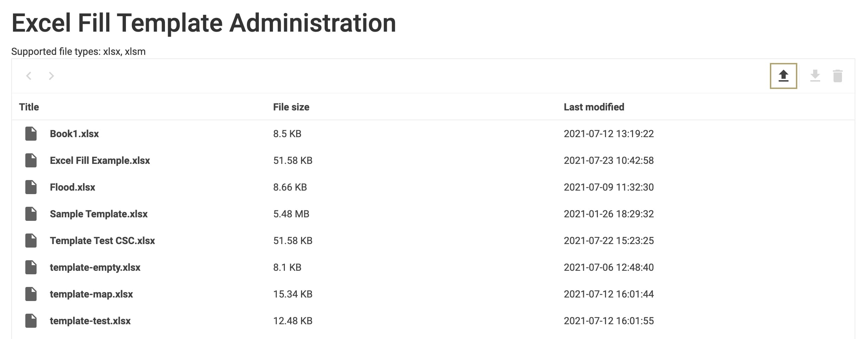Click template-map.xlsx file name

point(91,294)
